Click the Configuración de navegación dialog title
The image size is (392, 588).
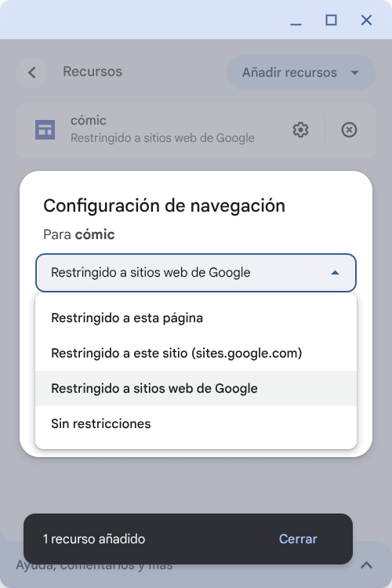pyautogui.click(x=165, y=205)
